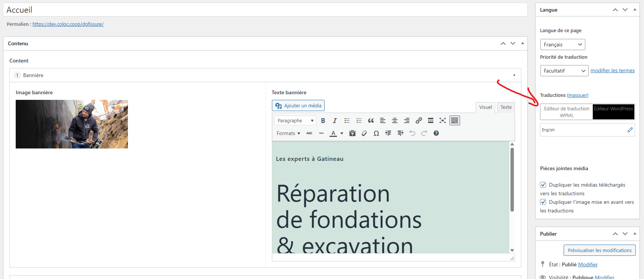The image size is (644, 279).
Task: Paste as text toggle
Action: point(352,133)
